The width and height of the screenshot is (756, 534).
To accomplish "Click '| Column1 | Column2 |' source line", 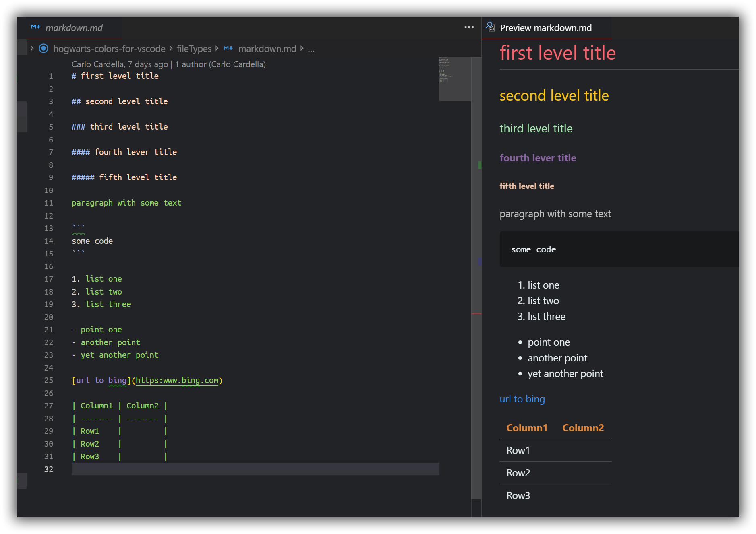I will point(119,406).
